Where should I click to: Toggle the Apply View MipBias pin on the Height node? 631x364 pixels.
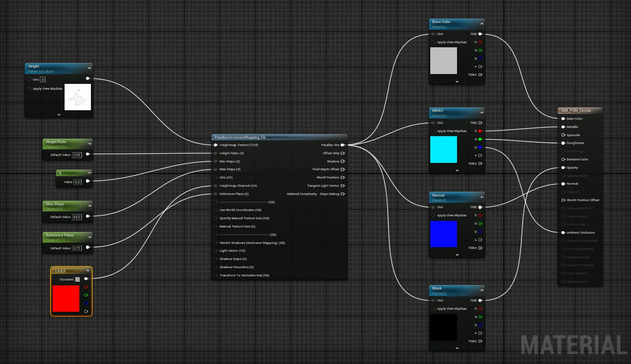click(x=29, y=88)
